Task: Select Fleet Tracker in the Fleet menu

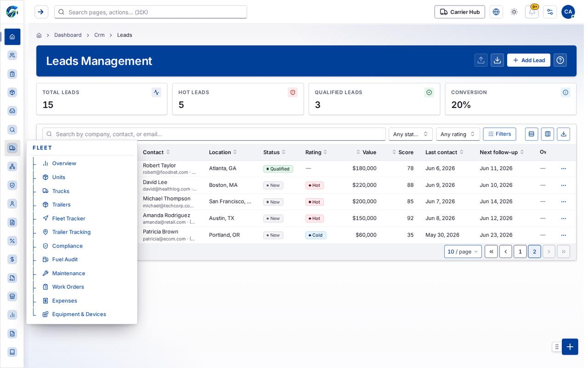Action: click(x=69, y=218)
